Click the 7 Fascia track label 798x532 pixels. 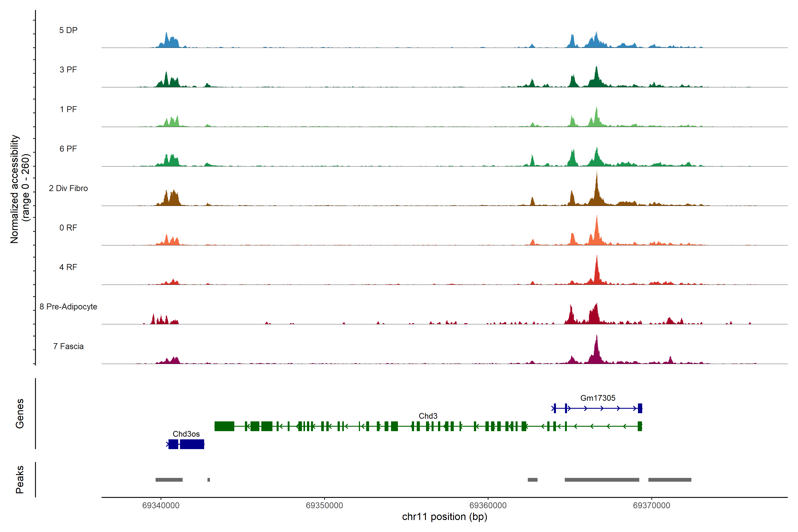[68, 346]
